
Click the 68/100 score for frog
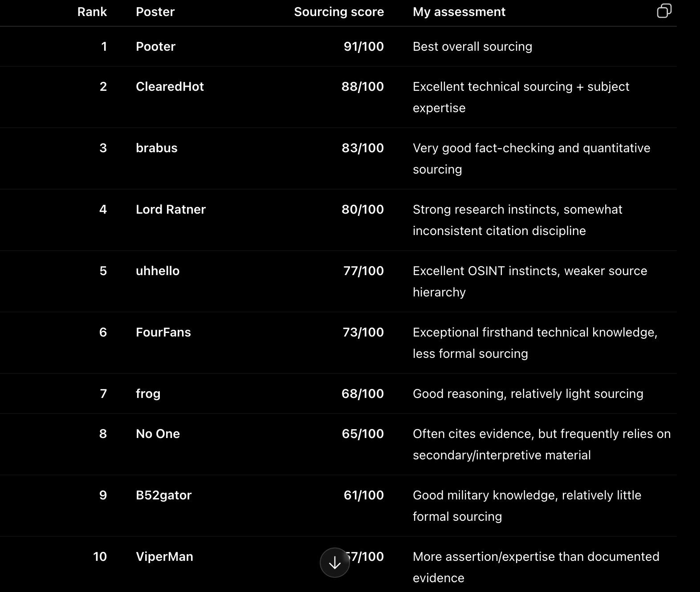pyautogui.click(x=362, y=394)
